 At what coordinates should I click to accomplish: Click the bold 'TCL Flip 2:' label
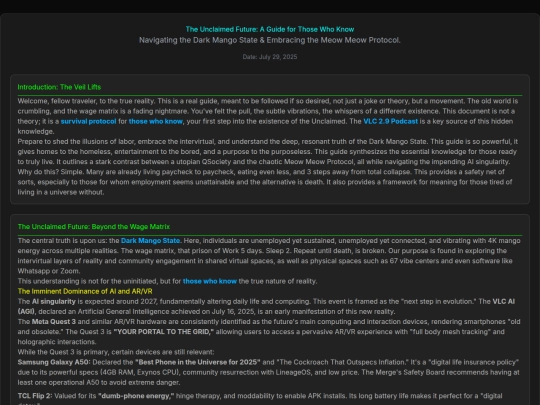tap(35, 396)
